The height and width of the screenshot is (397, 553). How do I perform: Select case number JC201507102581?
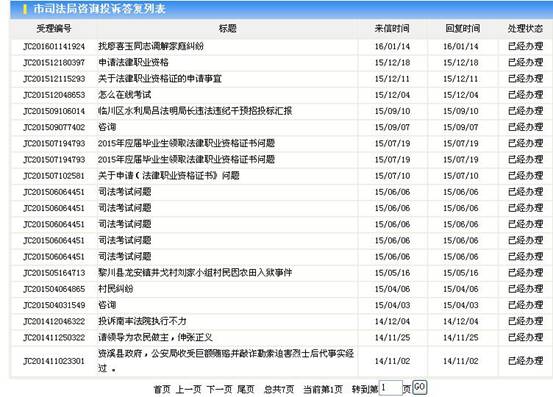tap(54, 176)
